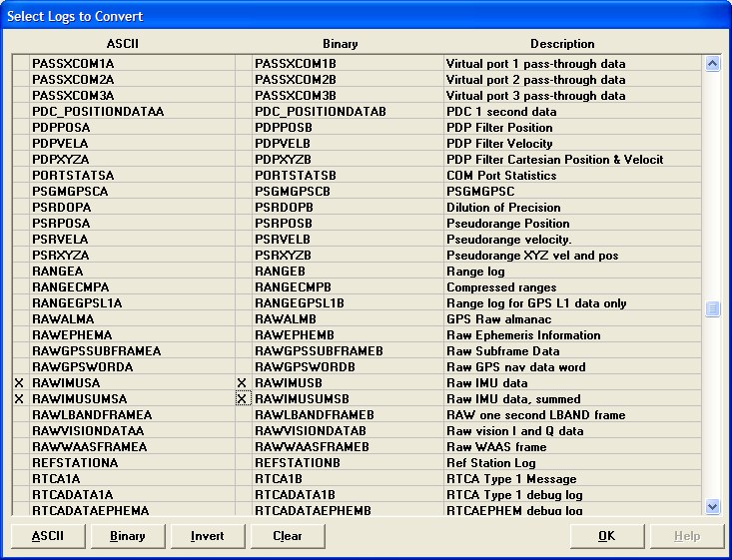Click the vertical scrollbar thumb
Image resolution: width=732 pixels, height=560 pixels.
pyautogui.click(x=712, y=309)
